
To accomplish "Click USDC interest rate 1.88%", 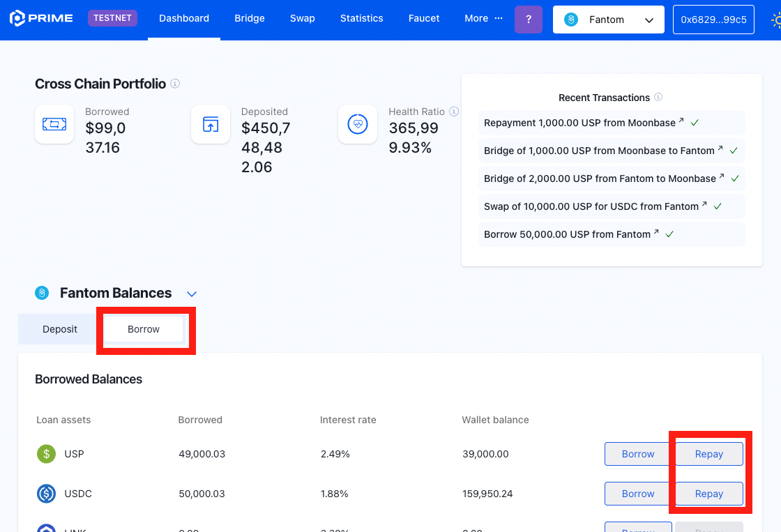I will 334,494.
